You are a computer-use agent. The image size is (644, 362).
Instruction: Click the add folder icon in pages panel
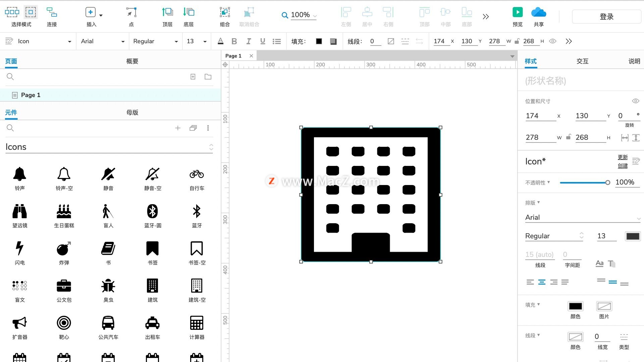208,77
